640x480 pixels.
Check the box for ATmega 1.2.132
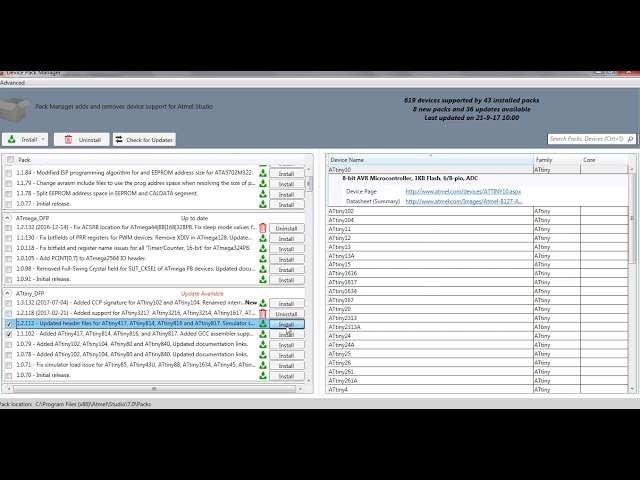point(9,228)
